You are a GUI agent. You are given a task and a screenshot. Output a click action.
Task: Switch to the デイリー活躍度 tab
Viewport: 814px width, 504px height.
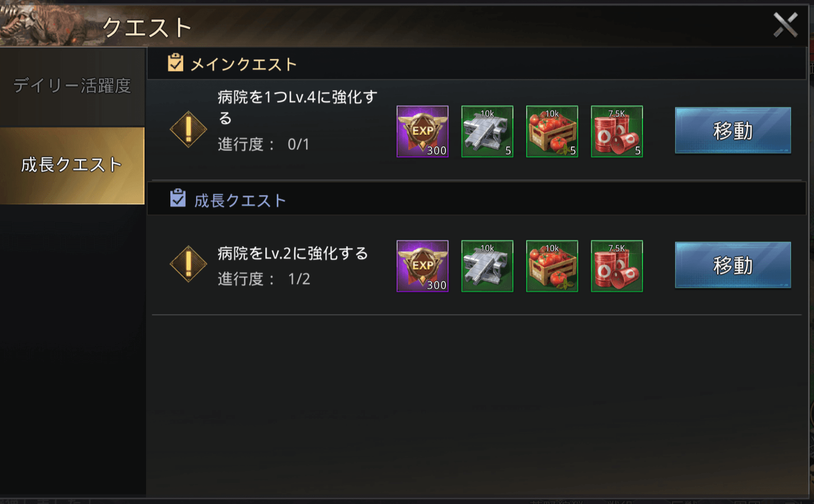(x=72, y=86)
